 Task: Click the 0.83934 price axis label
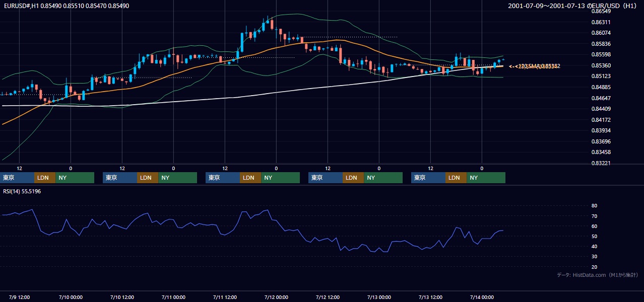tap(601, 130)
